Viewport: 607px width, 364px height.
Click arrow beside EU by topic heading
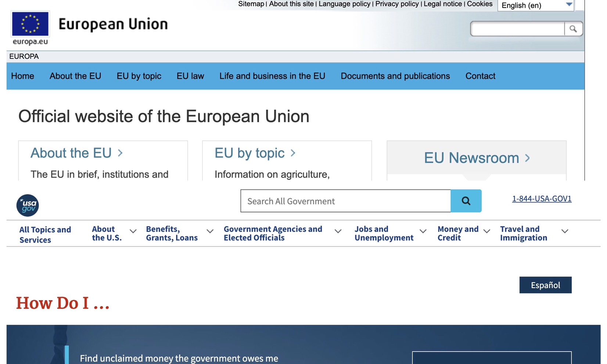point(293,153)
